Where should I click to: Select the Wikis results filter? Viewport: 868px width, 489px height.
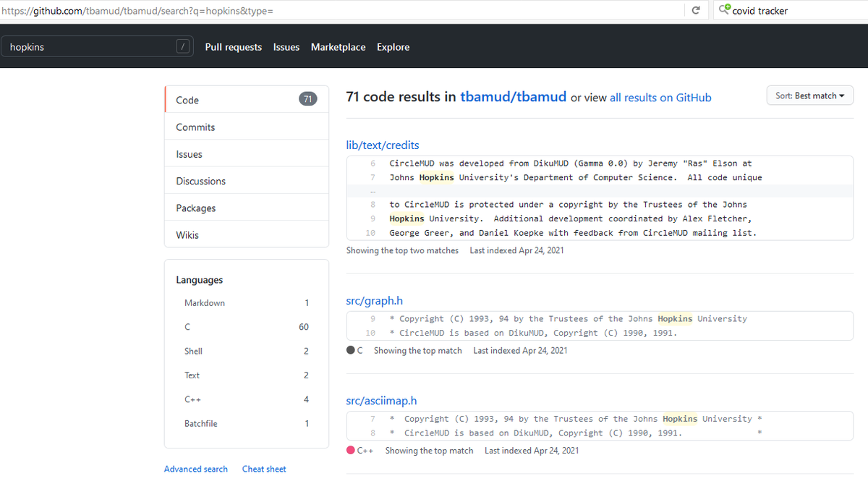247,235
